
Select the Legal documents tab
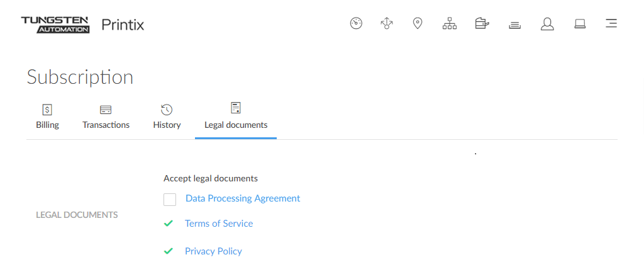point(236,117)
